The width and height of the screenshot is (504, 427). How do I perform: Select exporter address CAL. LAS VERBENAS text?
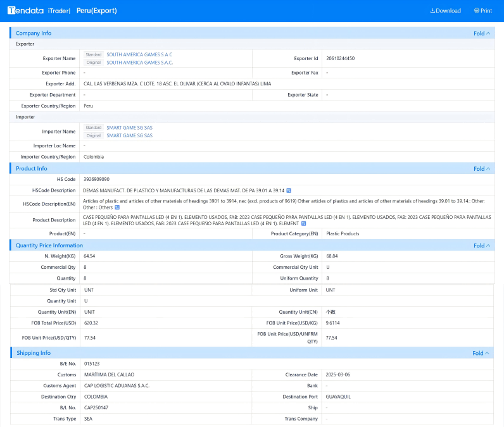click(x=177, y=84)
